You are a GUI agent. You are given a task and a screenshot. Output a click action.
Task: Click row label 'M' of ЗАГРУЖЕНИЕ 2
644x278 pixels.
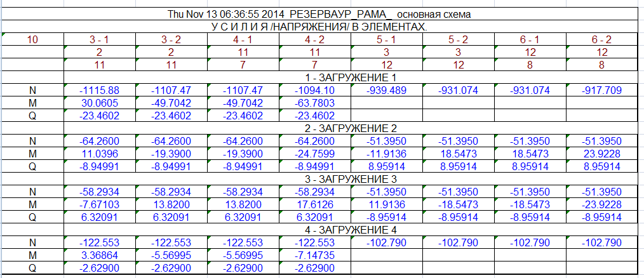[32, 154]
